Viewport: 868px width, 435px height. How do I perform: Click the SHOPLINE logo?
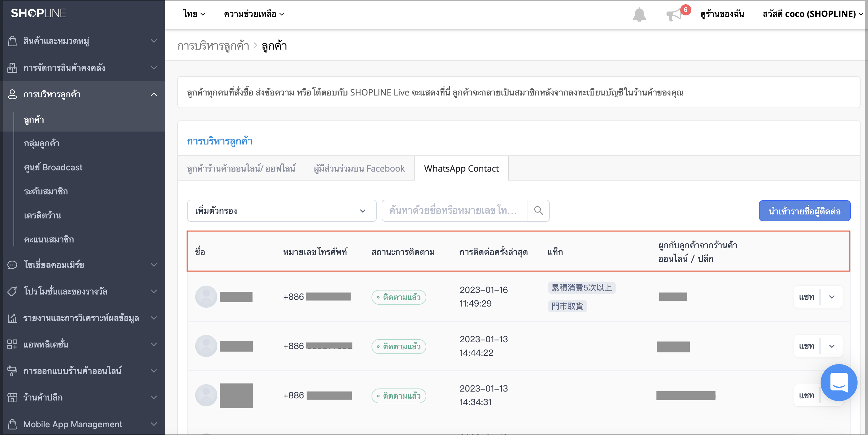point(38,13)
